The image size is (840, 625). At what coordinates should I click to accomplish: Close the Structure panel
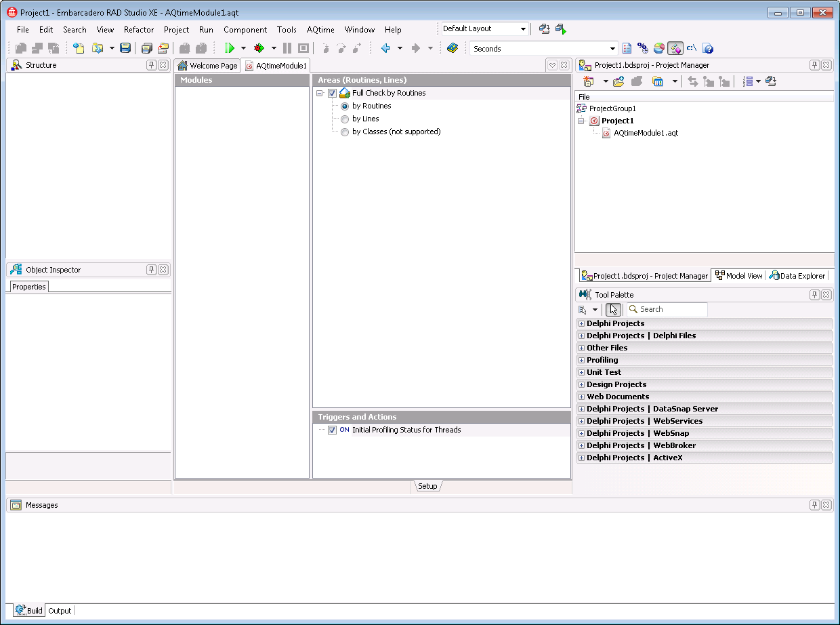click(163, 65)
